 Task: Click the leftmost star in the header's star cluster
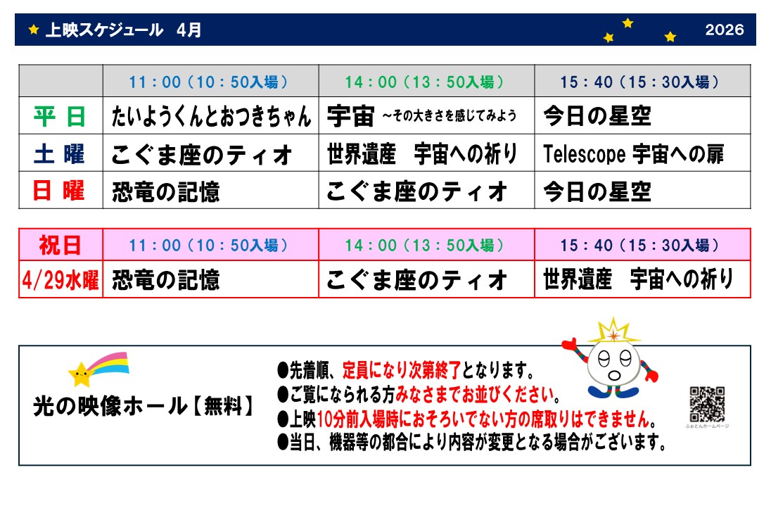(x=608, y=38)
